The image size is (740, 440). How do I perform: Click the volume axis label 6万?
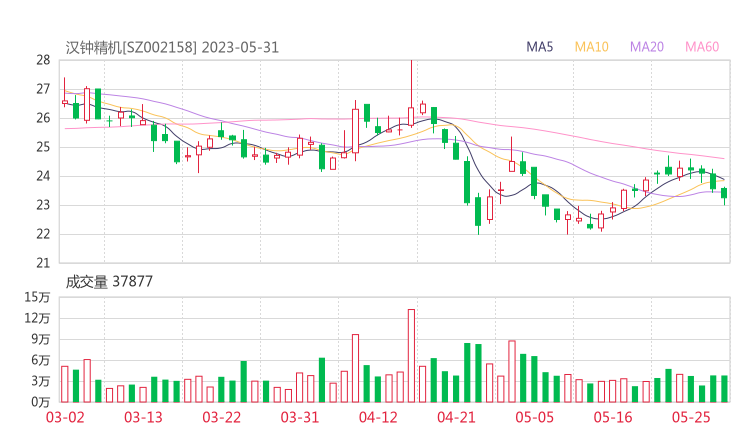41,360
